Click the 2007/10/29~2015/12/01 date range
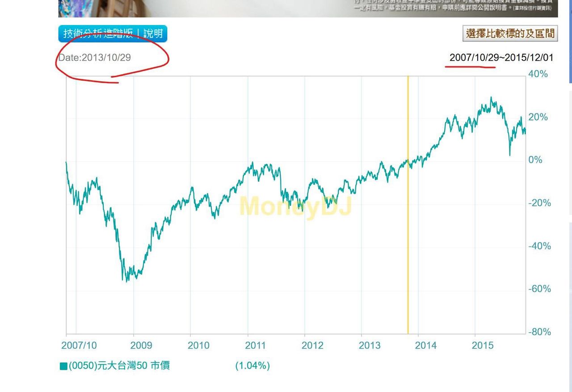 click(x=501, y=58)
